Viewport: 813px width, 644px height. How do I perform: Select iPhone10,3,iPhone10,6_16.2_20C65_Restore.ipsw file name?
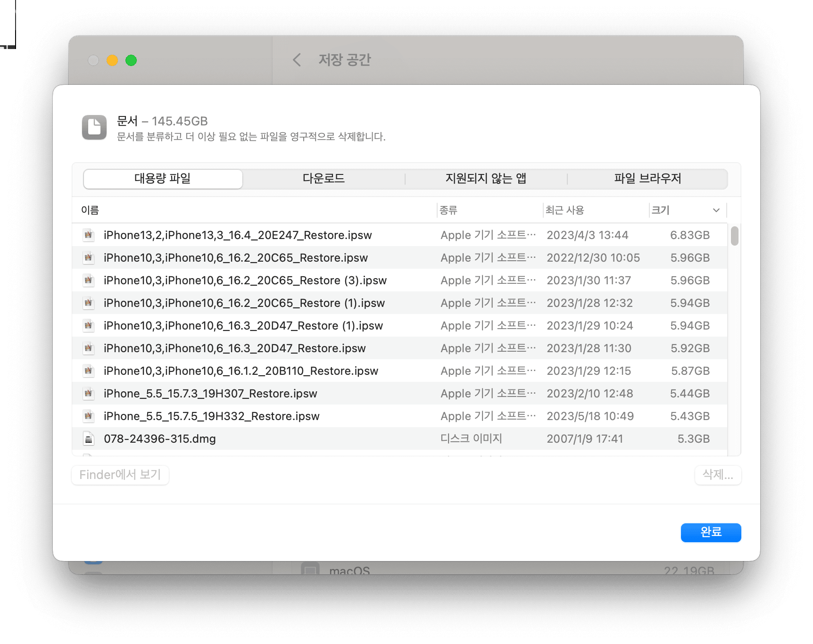[x=236, y=257]
